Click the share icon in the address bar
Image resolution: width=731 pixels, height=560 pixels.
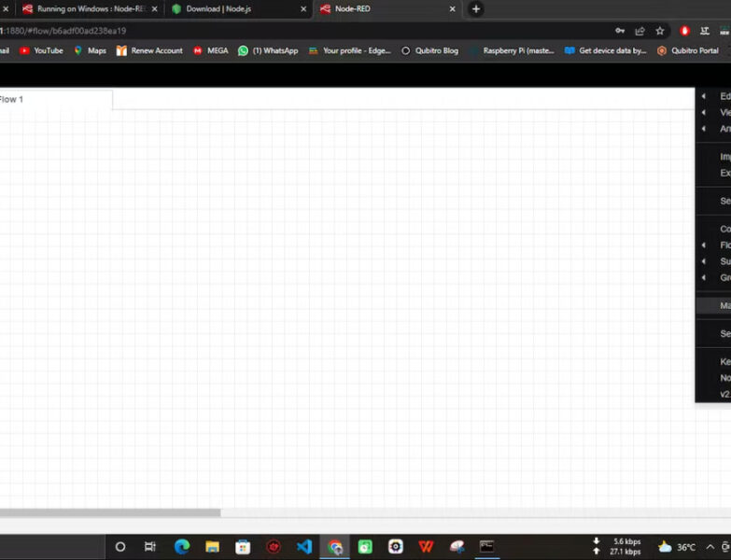[640, 31]
